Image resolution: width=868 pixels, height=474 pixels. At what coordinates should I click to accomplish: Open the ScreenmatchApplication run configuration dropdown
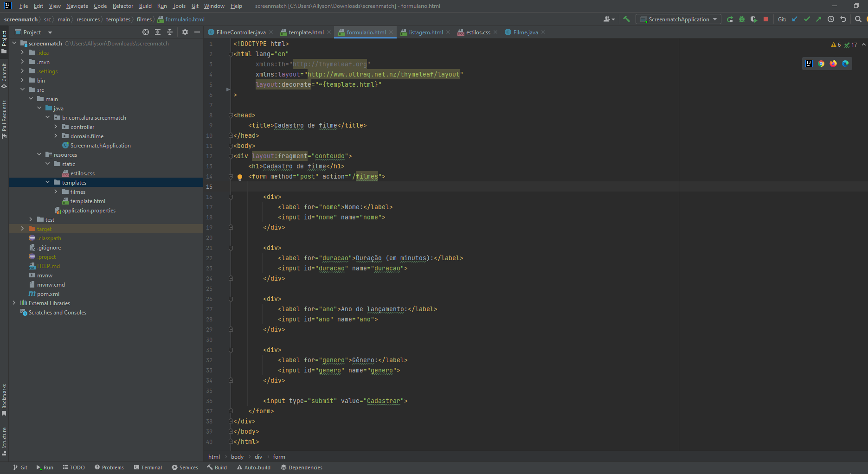678,19
